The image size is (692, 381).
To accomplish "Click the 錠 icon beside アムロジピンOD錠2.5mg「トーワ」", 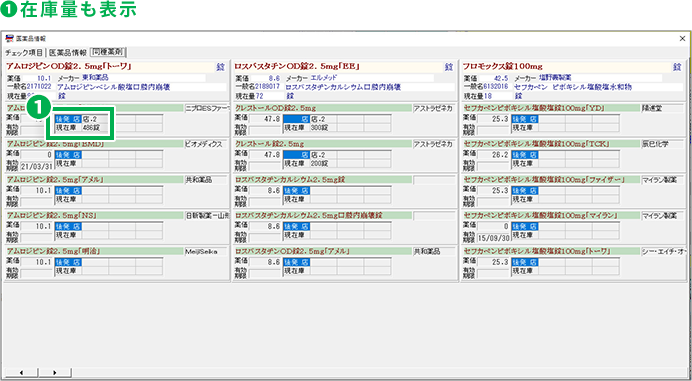I will coord(220,67).
